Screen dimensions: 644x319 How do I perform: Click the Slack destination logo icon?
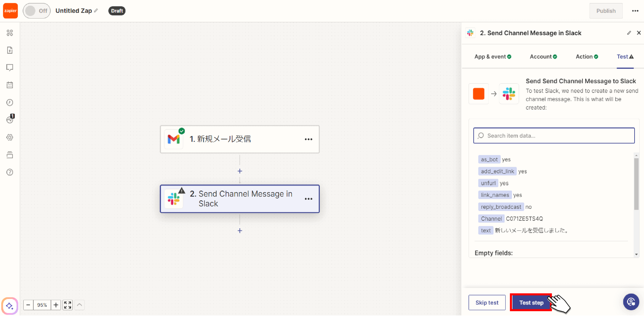pos(509,94)
